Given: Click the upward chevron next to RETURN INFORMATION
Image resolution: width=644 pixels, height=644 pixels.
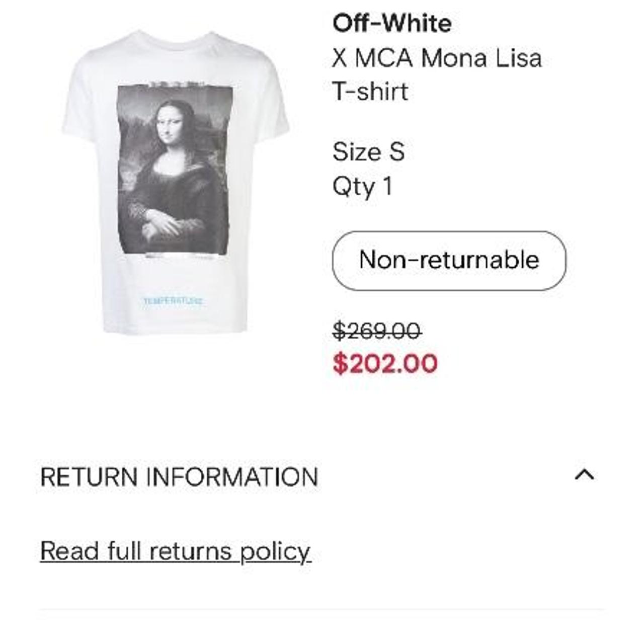Looking at the screenshot, I should pyautogui.click(x=584, y=474).
